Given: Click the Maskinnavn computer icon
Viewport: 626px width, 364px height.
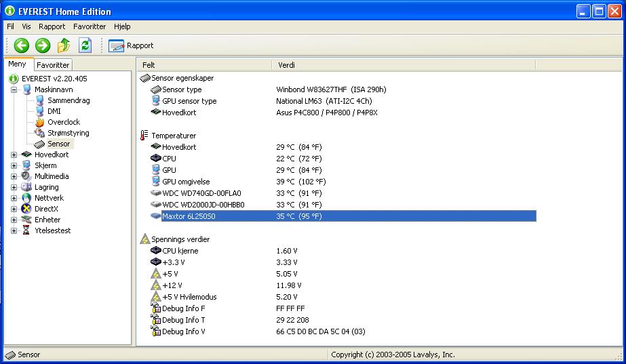Looking at the screenshot, I should (26, 89).
